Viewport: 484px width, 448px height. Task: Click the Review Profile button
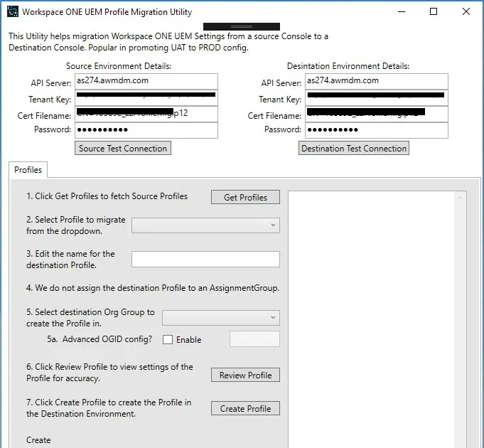(x=245, y=375)
